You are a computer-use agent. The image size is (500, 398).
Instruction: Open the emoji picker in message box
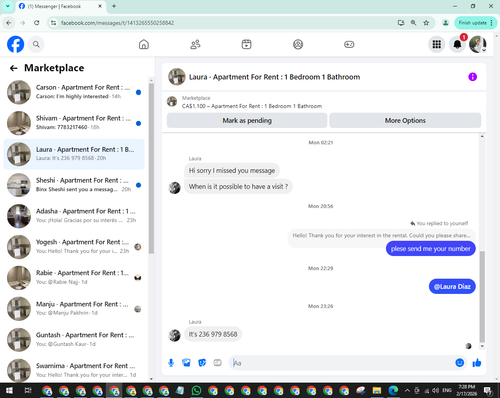click(460, 363)
